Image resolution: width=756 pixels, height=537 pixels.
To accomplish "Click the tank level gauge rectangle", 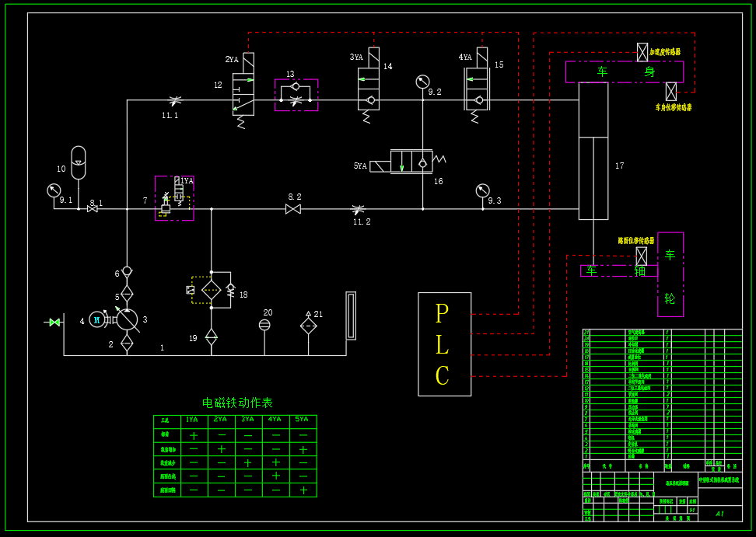I will [351, 316].
